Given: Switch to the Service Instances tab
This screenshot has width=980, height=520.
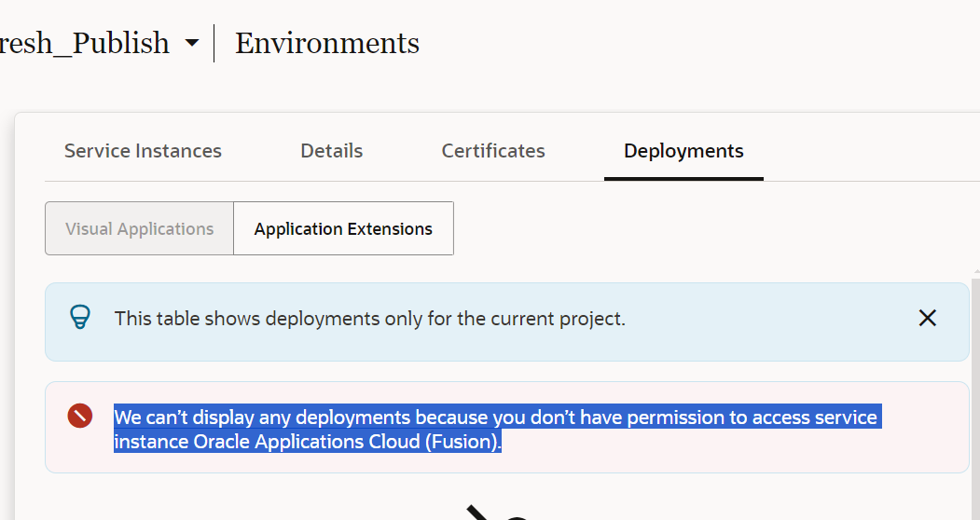Looking at the screenshot, I should pos(143,151).
